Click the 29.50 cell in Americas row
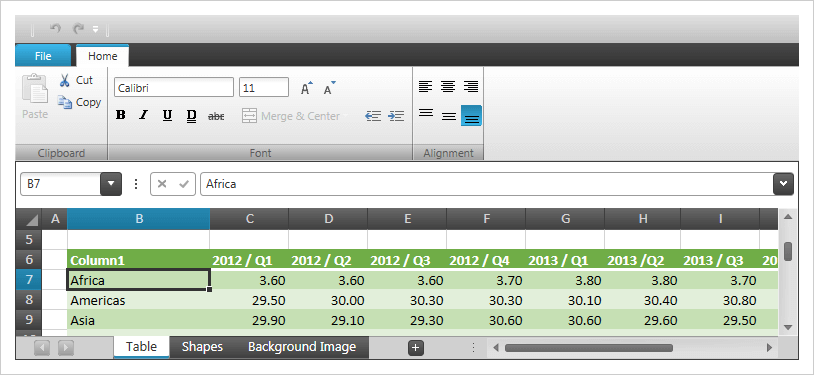Image resolution: width=814 pixels, height=375 pixels. (249, 300)
